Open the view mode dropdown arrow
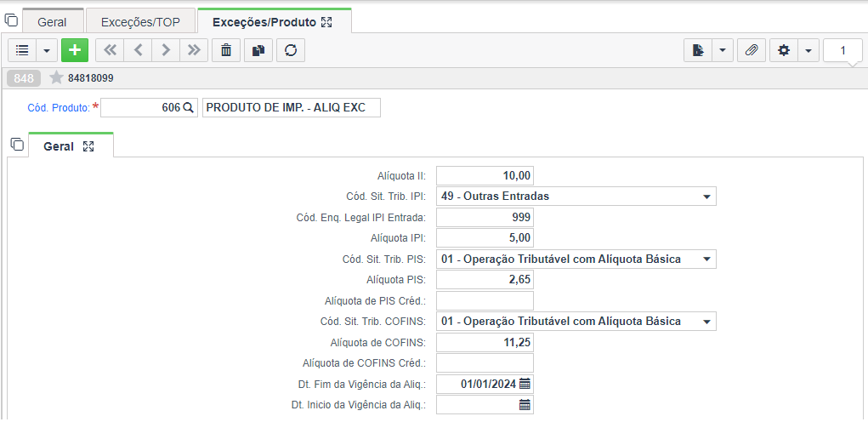This screenshot has height=422, width=868. pos(47,50)
